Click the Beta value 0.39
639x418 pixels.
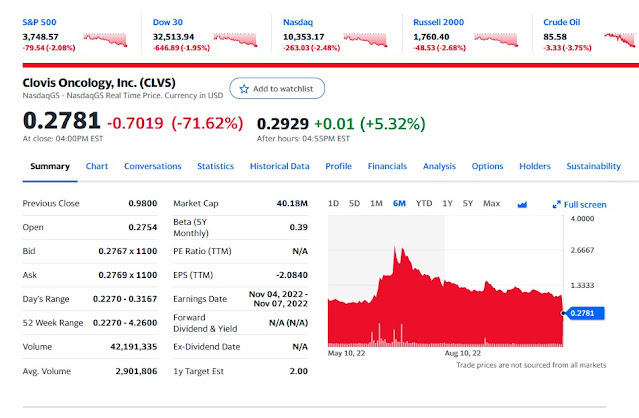coord(299,227)
